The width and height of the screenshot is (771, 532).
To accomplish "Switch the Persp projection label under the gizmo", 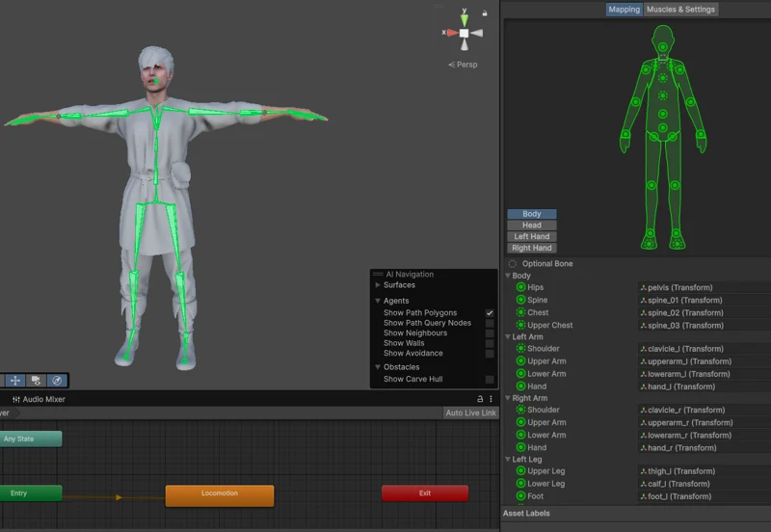I will [463, 65].
